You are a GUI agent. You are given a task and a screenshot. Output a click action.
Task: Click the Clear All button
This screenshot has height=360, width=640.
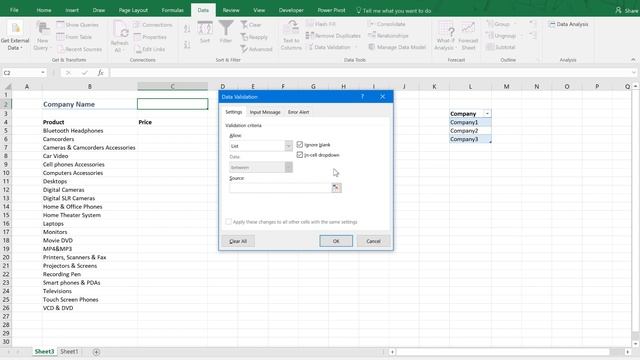(238, 241)
